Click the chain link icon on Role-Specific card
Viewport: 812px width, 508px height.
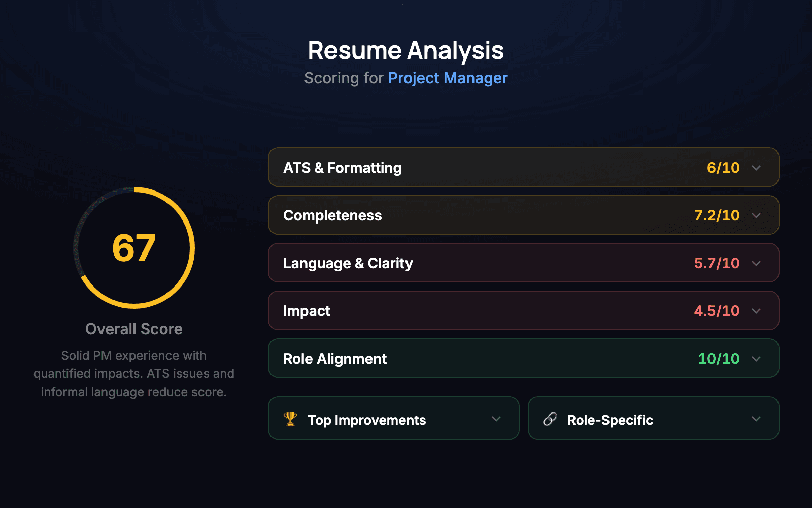[550, 419]
